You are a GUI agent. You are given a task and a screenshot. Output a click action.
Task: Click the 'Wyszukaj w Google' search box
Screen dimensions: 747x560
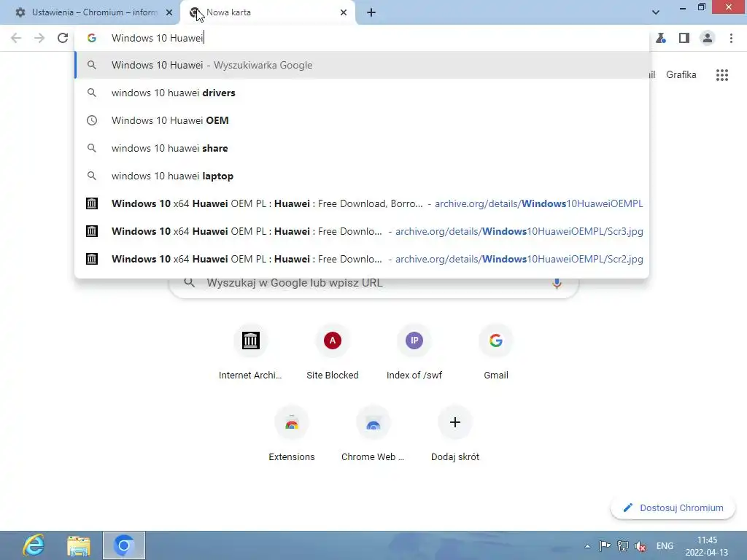click(374, 283)
